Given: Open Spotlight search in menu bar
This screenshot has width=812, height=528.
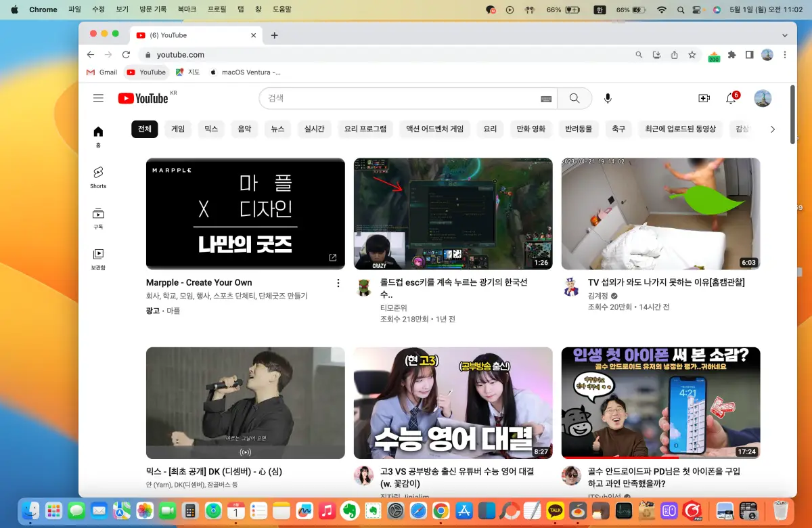Looking at the screenshot, I should (x=680, y=9).
